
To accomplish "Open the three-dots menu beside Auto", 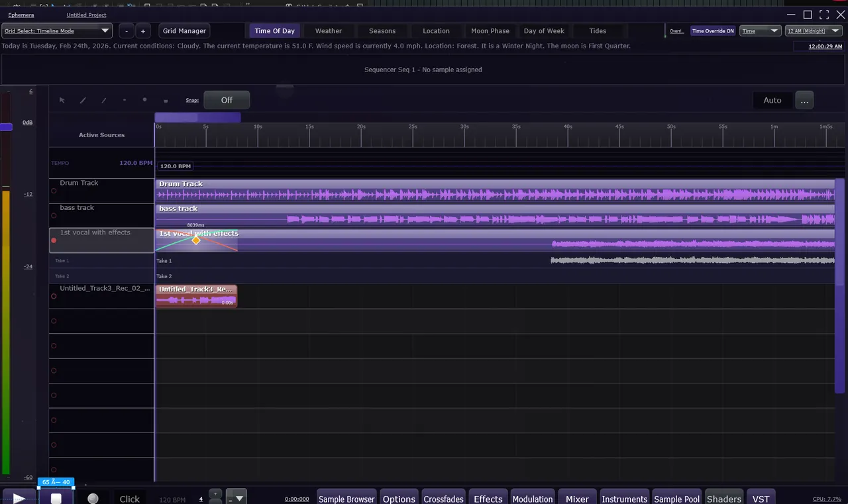I will 804,100.
